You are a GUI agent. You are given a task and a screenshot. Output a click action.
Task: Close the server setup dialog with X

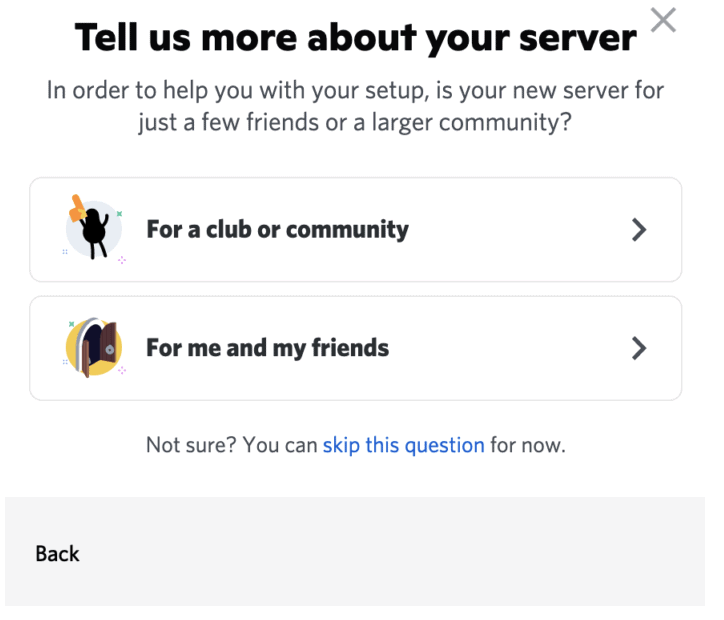point(662,19)
